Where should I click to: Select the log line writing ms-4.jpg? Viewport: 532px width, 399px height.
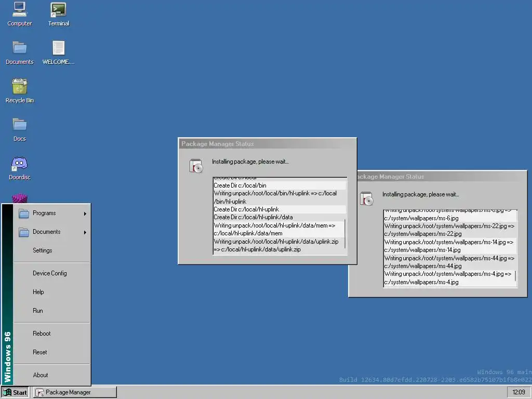point(449,278)
